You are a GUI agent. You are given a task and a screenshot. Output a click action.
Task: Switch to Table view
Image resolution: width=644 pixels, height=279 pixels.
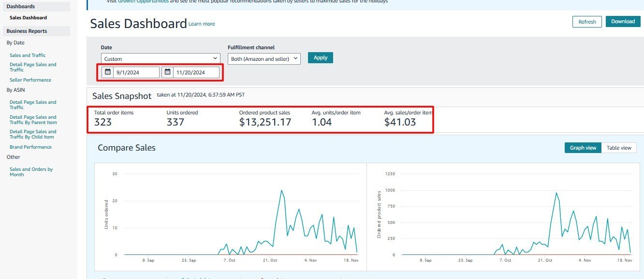tap(619, 148)
